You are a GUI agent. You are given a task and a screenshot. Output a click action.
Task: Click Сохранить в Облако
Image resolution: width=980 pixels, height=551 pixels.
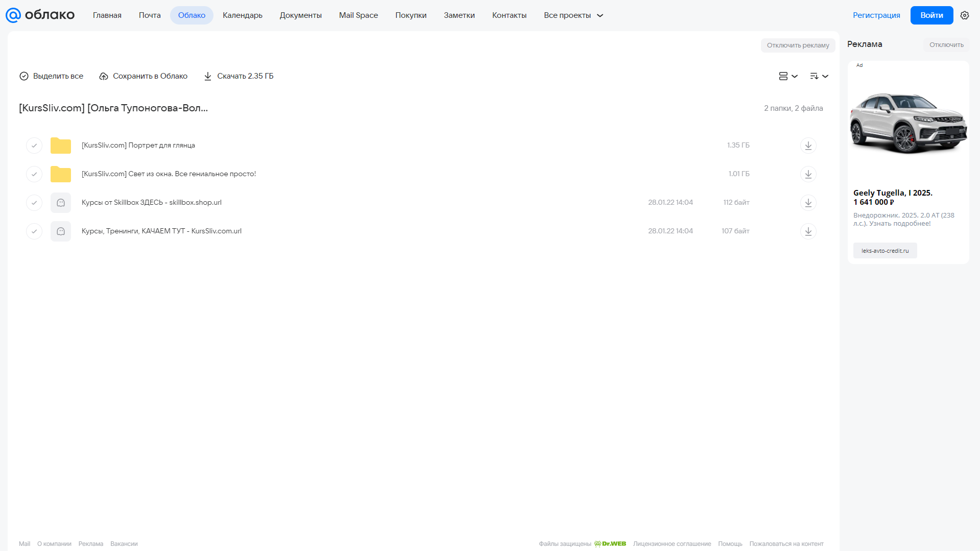point(144,76)
